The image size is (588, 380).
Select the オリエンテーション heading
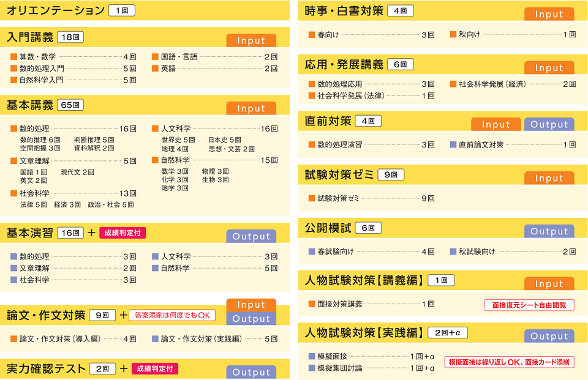(56, 10)
